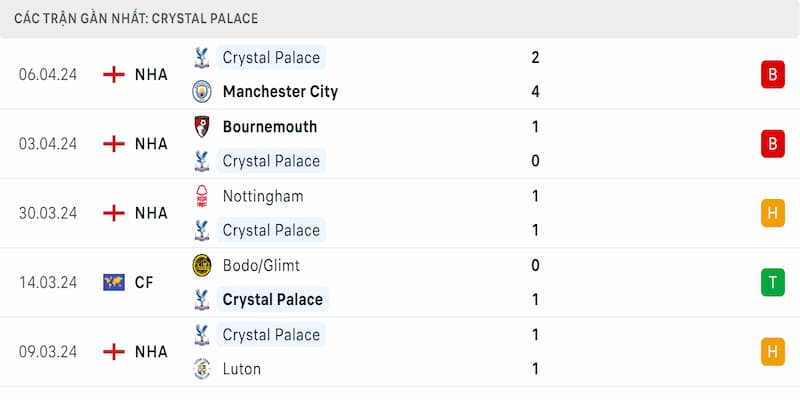Viewport: 800px width, 400px height.
Task: Click red B badge for Bournemouth match
Action: point(773,144)
